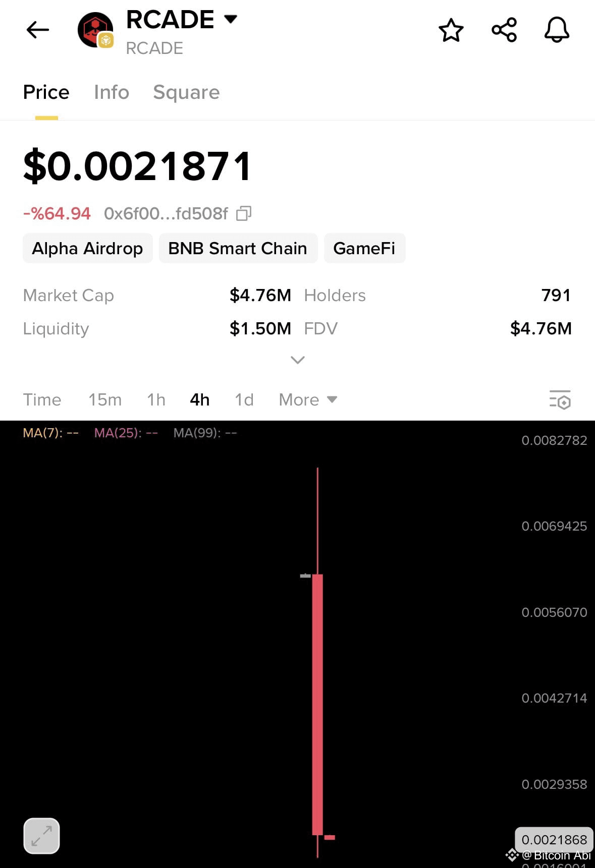Open the RCADE token dropdown arrow
The image size is (595, 868).
231,19
